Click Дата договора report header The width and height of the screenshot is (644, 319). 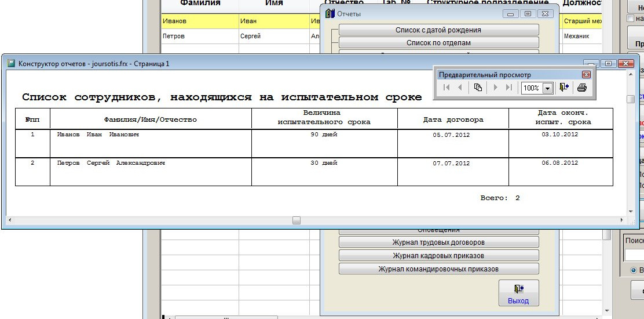pyautogui.click(x=453, y=119)
